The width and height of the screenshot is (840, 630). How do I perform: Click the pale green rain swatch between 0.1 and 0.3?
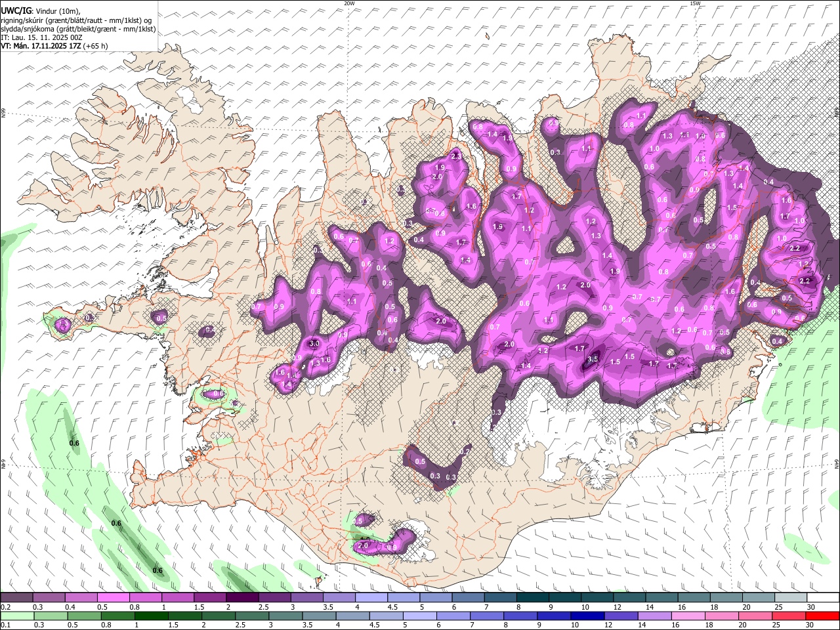[x=18, y=616]
